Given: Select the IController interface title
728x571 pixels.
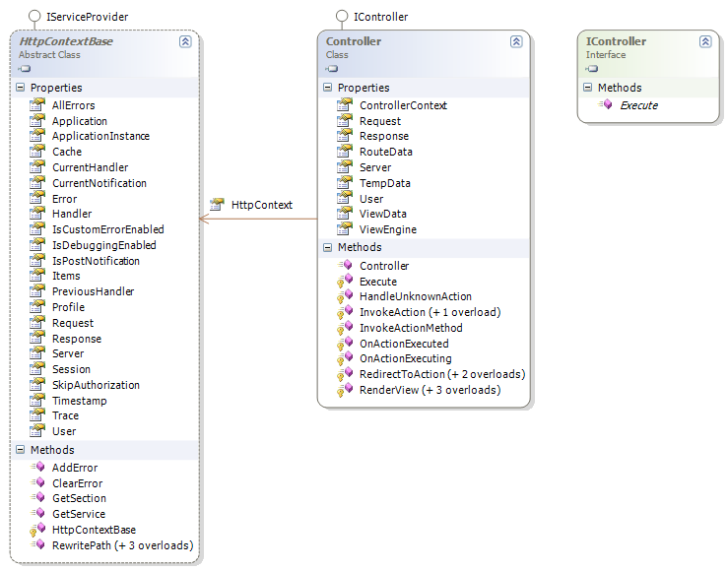Looking at the screenshot, I should click(616, 41).
